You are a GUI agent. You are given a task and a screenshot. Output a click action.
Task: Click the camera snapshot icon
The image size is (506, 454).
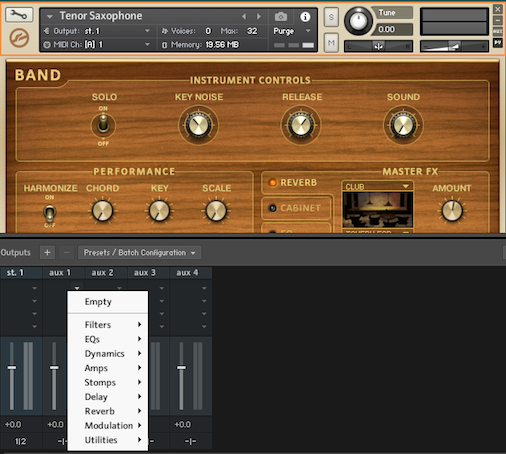coord(281,16)
